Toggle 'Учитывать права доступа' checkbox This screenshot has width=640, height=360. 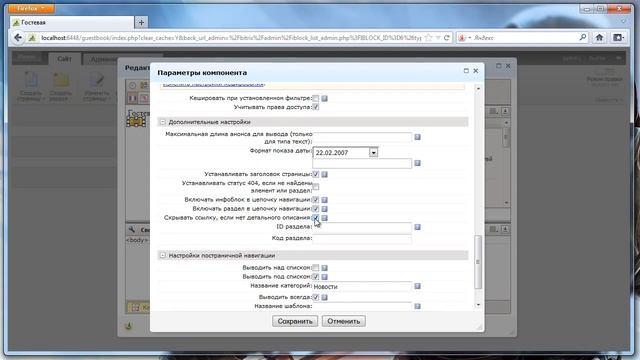(x=316, y=107)
